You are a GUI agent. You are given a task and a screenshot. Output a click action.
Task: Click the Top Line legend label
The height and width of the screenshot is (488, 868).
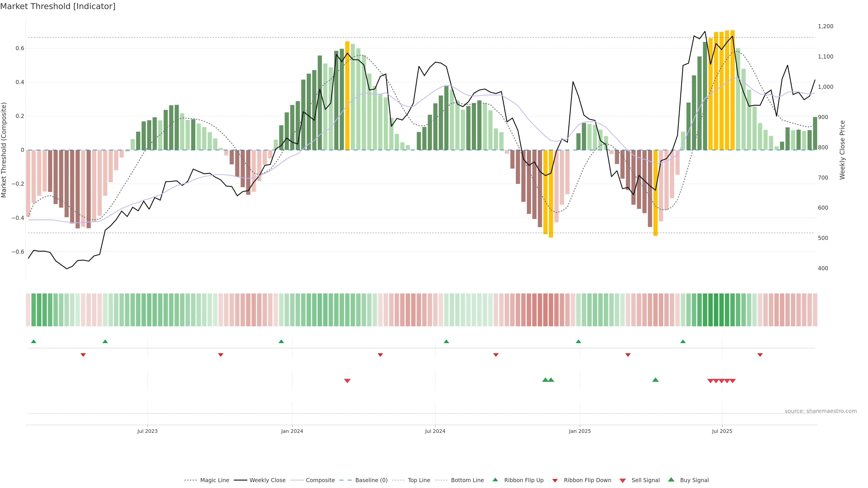[x=419, y=480]
